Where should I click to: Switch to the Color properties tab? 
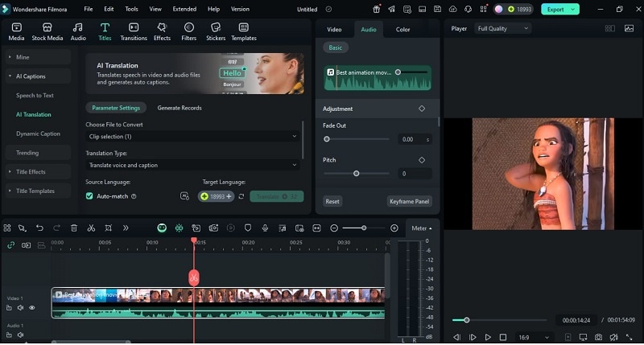(402, 30)
